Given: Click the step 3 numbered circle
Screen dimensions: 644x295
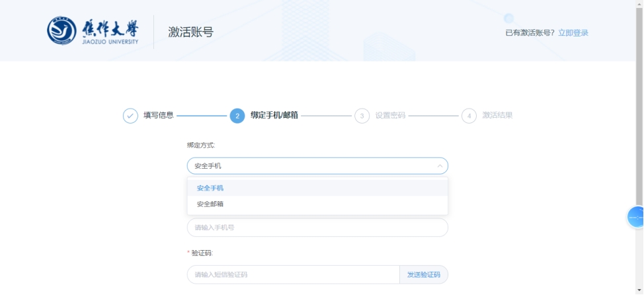Looking at the screenshot, I should point(362,116).
